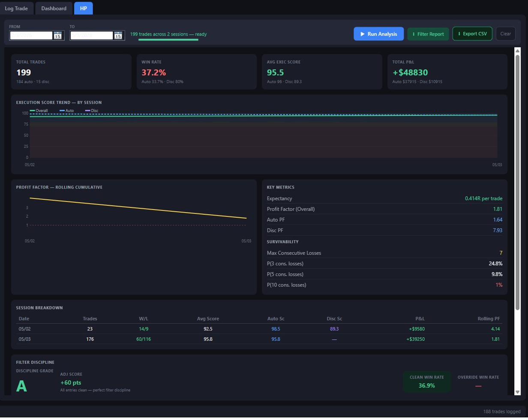This screenshot has height=420, width=528.
Task: Click the scrollbar down arrow
Action: tap(517, 392)
